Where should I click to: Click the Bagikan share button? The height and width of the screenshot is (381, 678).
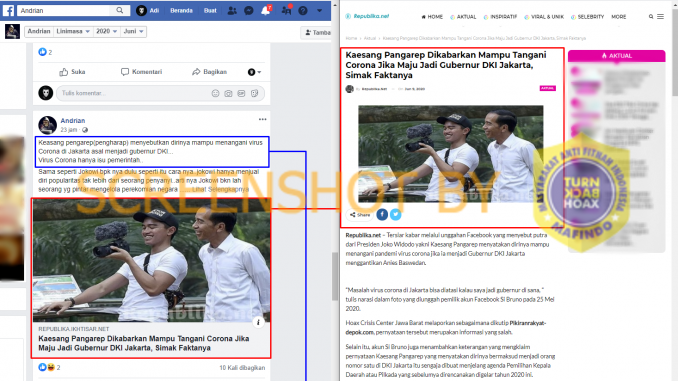coord(209,72)
